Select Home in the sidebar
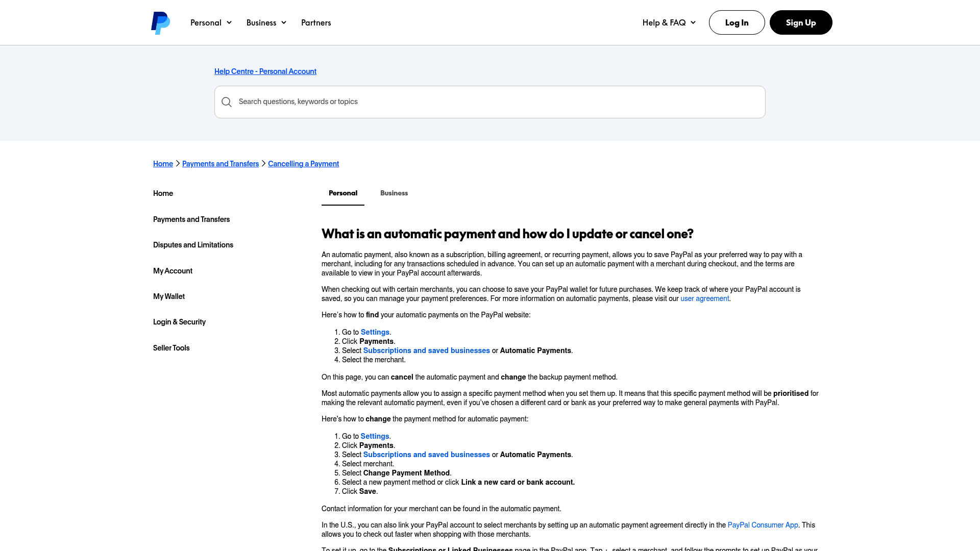 163,193
